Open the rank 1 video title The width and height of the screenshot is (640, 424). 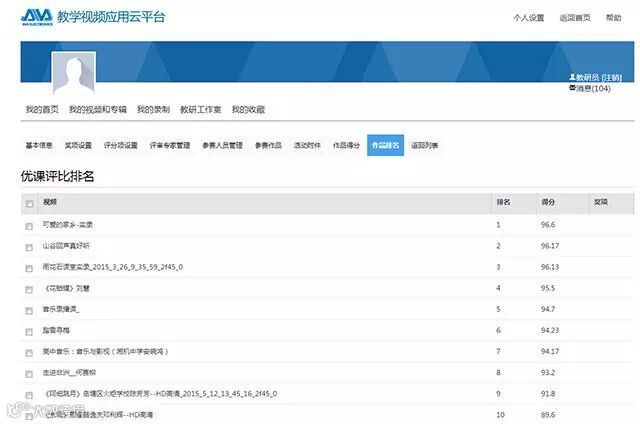point(68,224)
